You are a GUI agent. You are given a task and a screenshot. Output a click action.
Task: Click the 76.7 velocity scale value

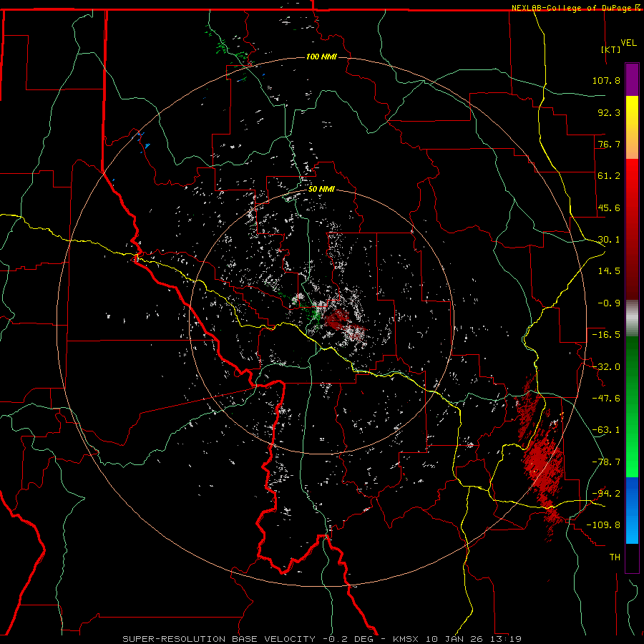coord(609,144)
